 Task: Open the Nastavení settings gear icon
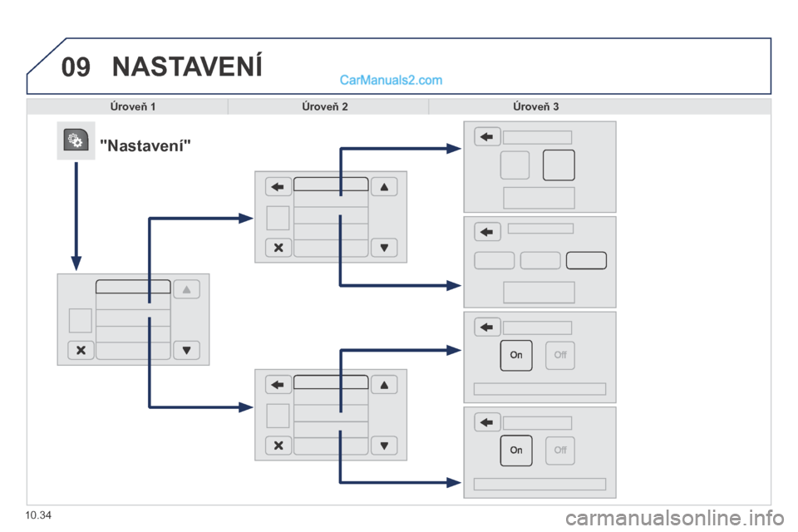click(76, 140)
